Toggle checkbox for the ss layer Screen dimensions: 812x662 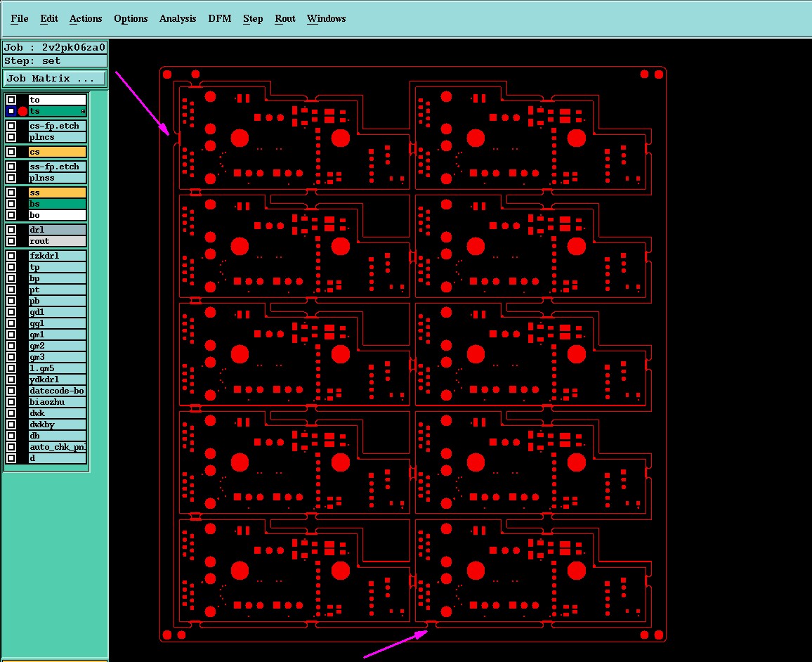(x=11, y=192)
